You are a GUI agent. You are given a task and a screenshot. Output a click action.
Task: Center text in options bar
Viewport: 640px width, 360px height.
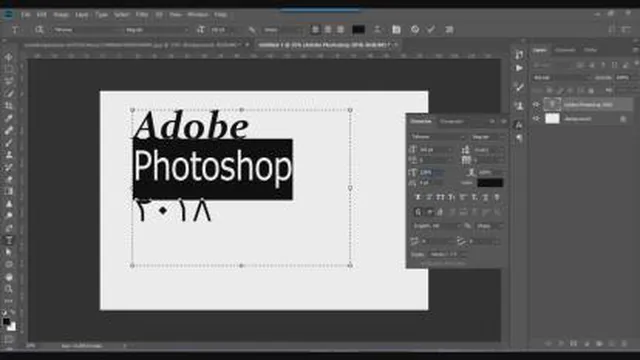(328, 30)
